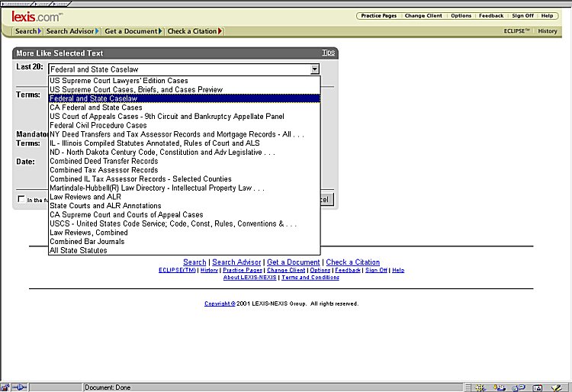Image resolution: width=572 pixels, height=392 pixels.
Task: Click Help in top-right menu
Action: coord(547,16)
